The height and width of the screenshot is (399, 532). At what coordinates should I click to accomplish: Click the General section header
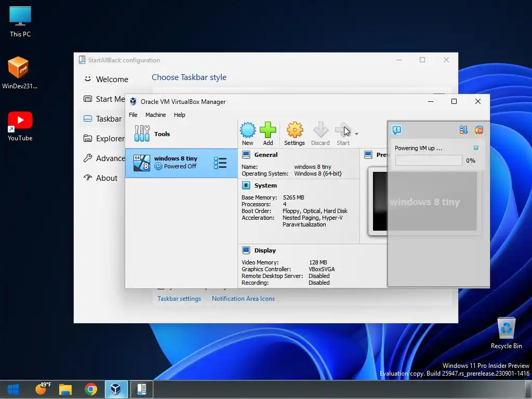tap(265, 155)
